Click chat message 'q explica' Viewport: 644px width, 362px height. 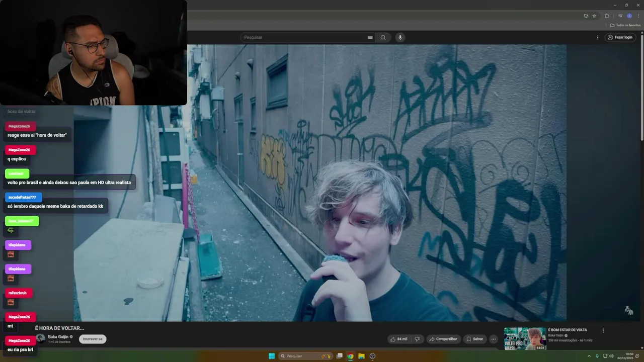tap(17, 159)
